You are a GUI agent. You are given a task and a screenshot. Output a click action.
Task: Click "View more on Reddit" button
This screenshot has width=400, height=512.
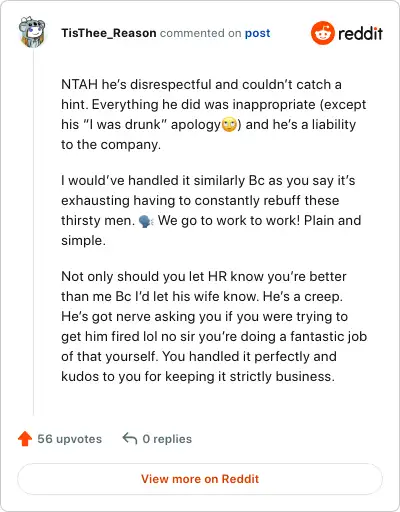pos(200,479)
